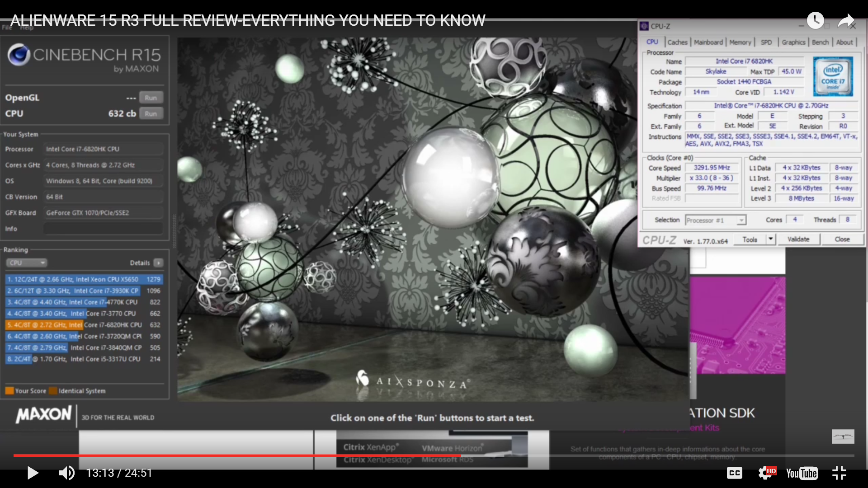This screenshot has height=488, width=868.
Task: Select ranking row Core i7-3840QM
Action: [x=84, y=347]
